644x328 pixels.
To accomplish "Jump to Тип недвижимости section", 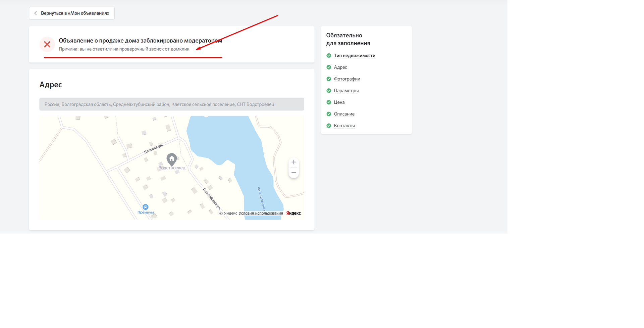I will (354, 55).
